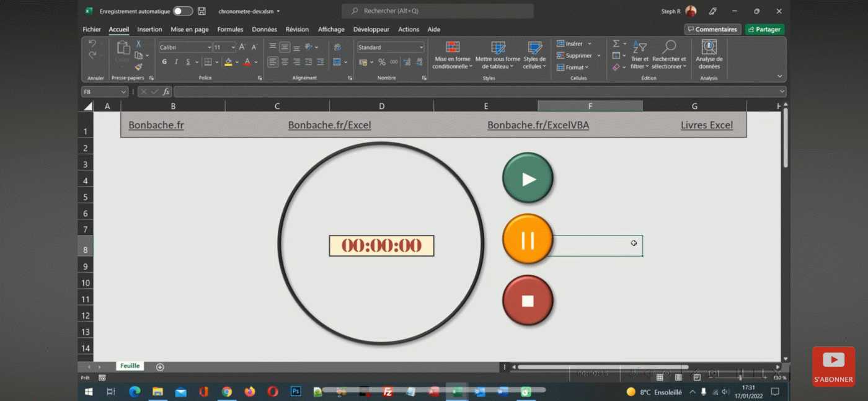Screen dimensions: 868x401
Task: Start the stopwatch with the green play button
Action: coord(528,178)
